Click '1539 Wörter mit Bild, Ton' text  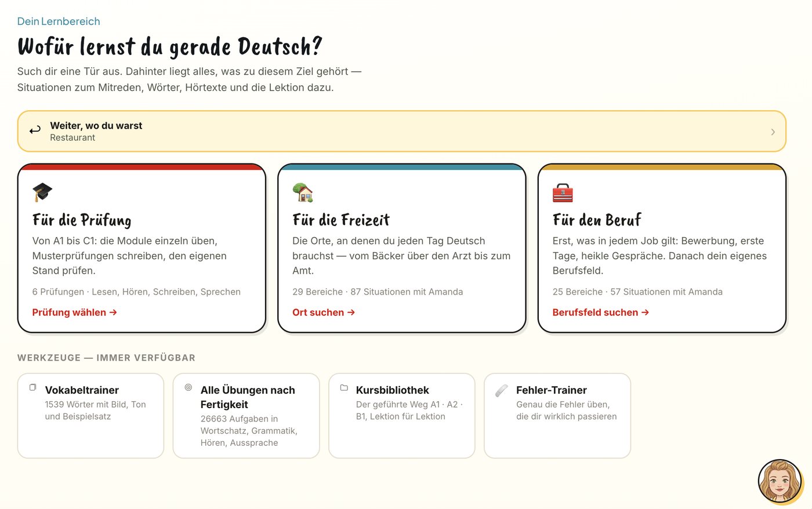coord(96,410)
